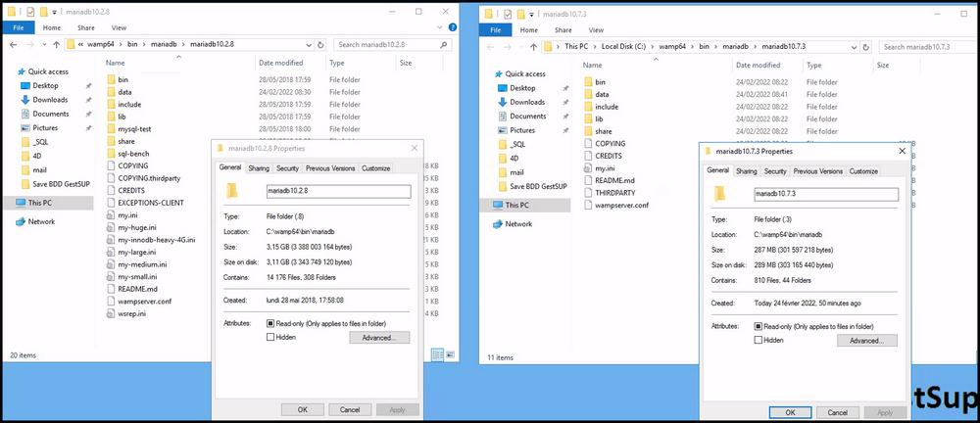980x423 pixels.
Task: Toggle Read-only in mariadb10.7.3 Properties
Action: [759, 327]
